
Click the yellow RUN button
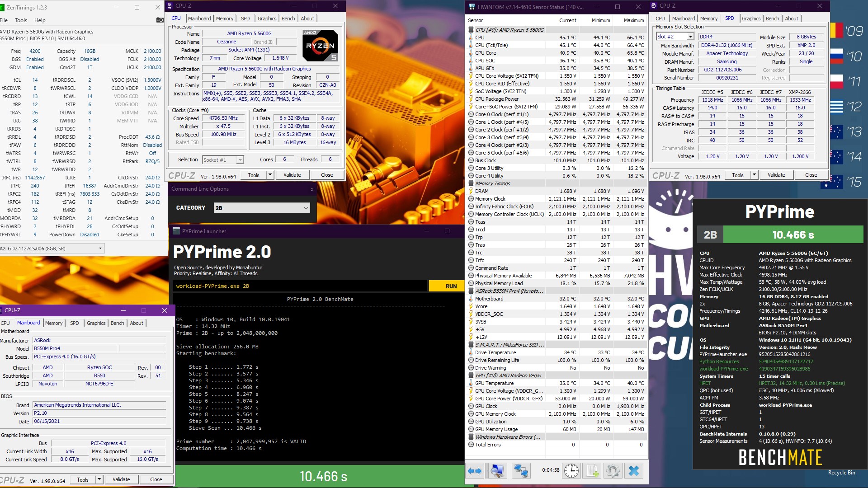451,286
